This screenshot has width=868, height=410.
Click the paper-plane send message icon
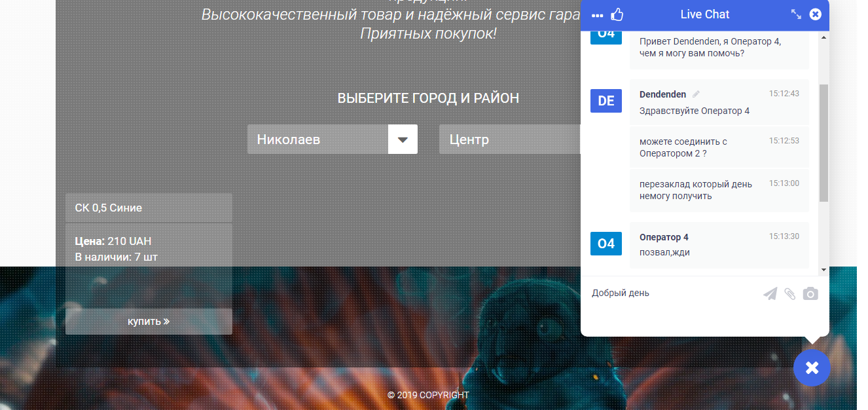pyautogui.click(x=770, y=294)
